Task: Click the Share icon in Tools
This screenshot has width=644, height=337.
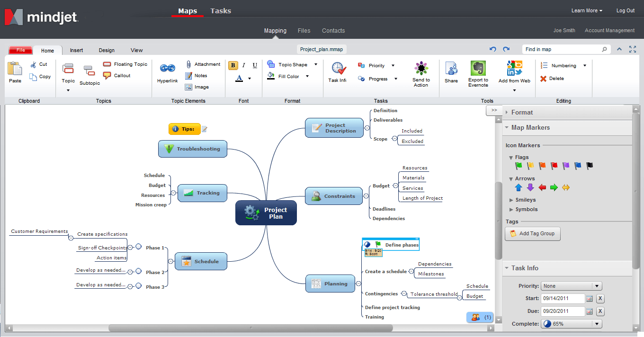Action: [x=451, y=69]
